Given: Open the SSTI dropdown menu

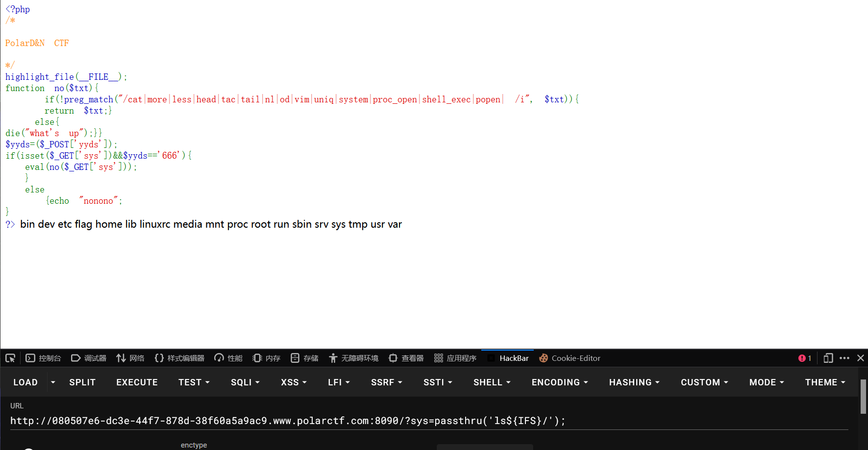Looking at the screenshot, I should tap(438, 382).
